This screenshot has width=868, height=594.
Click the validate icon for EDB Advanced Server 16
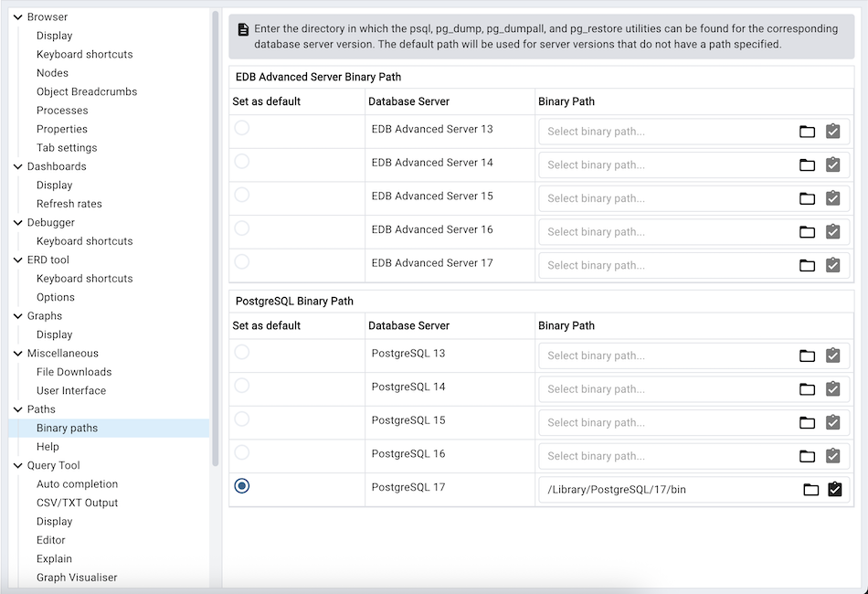click(832, 231)
